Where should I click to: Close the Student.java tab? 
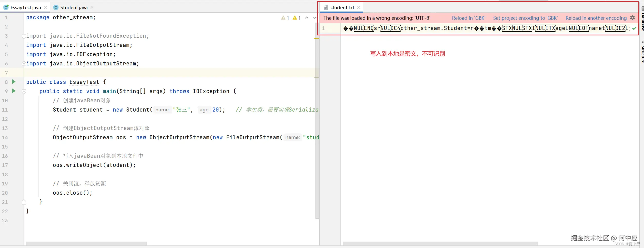[x=92, y=7]
